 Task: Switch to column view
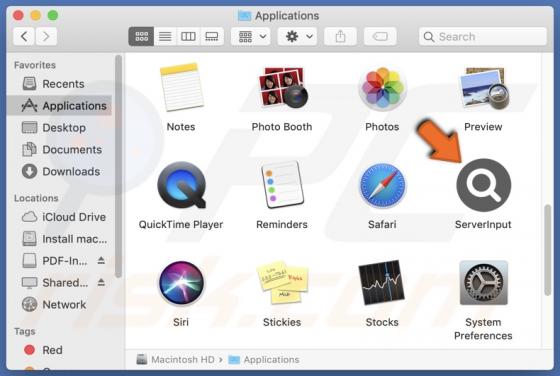188,36
